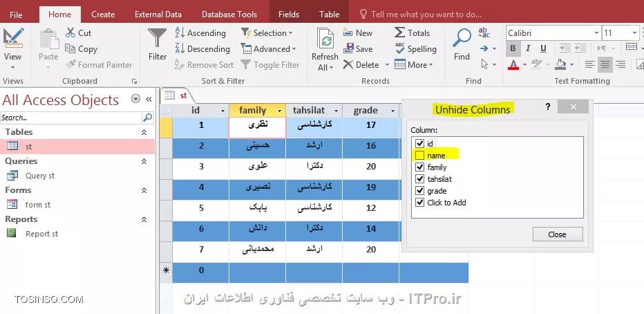The image size is (644, 314).
Task: Delete the selected record
Action: 361,64
